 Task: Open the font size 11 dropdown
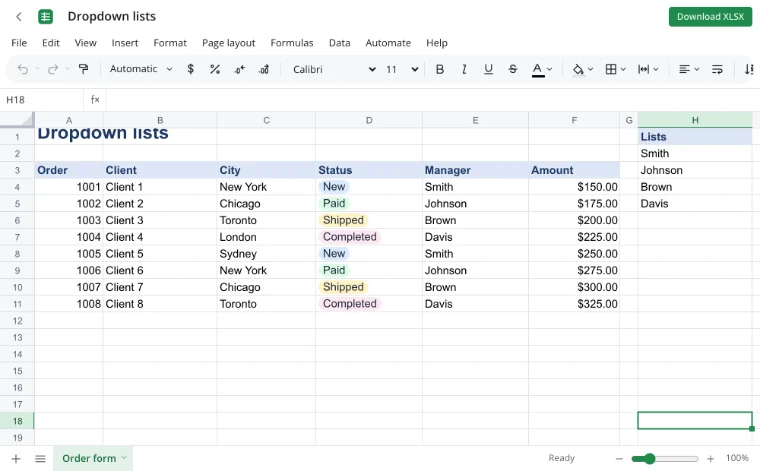coord(402,69)
